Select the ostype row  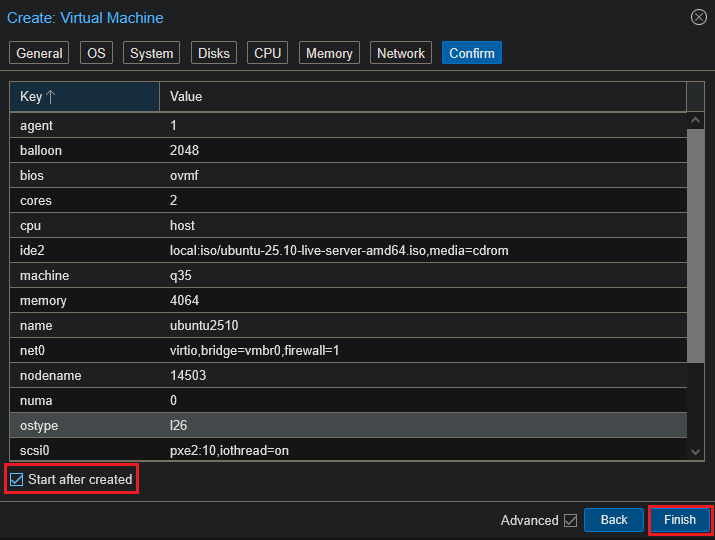tap(348, 425)
